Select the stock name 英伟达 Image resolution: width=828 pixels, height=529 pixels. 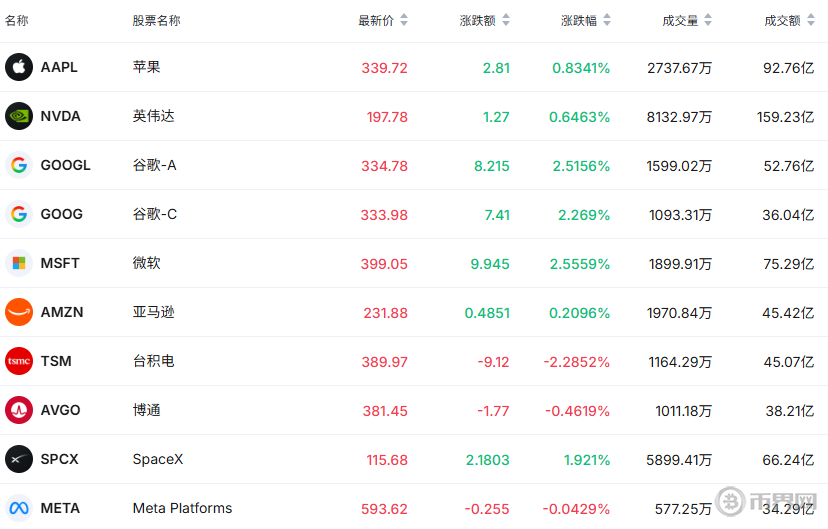[154, 116]
